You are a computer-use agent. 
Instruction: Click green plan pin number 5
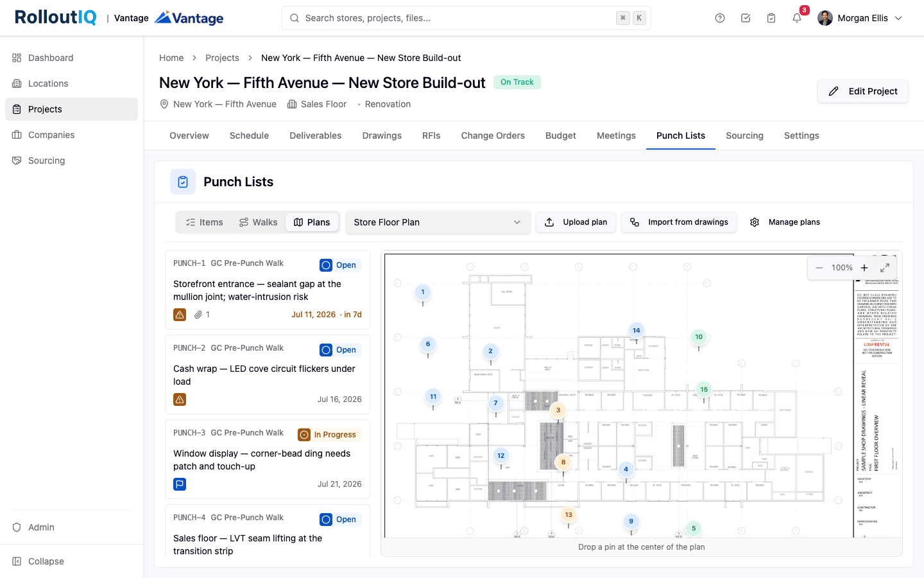(x=694, y=529)
